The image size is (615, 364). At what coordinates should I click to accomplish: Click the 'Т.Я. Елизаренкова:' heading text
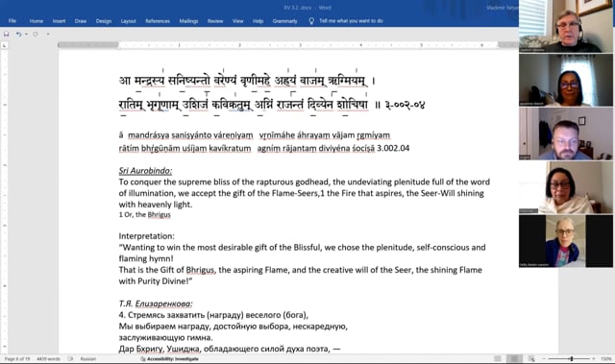pos(156,303)
